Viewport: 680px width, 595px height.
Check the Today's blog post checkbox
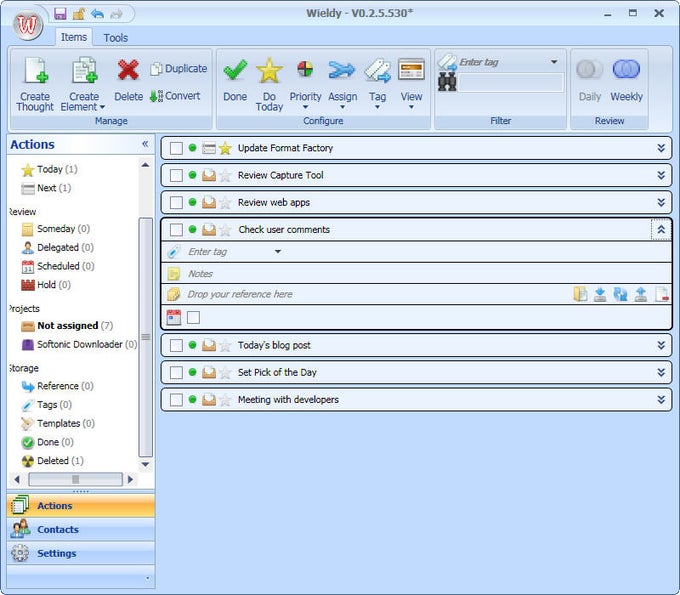click(x=176, y=345)
